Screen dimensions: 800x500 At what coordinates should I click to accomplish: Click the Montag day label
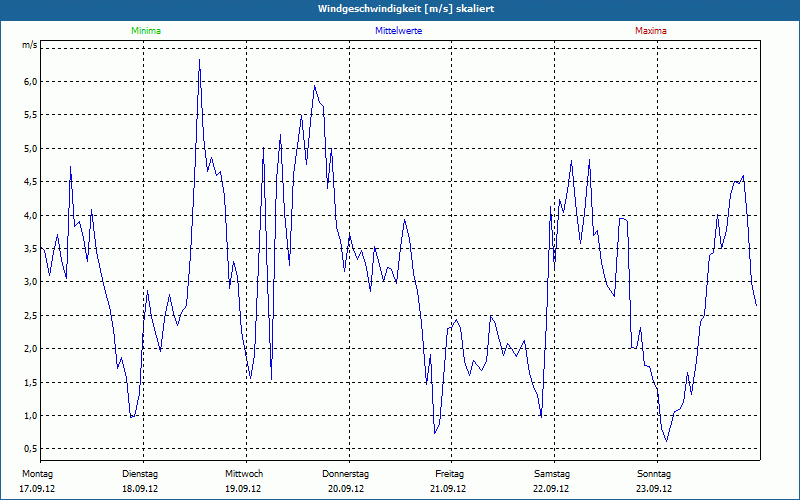click(37, 474)
